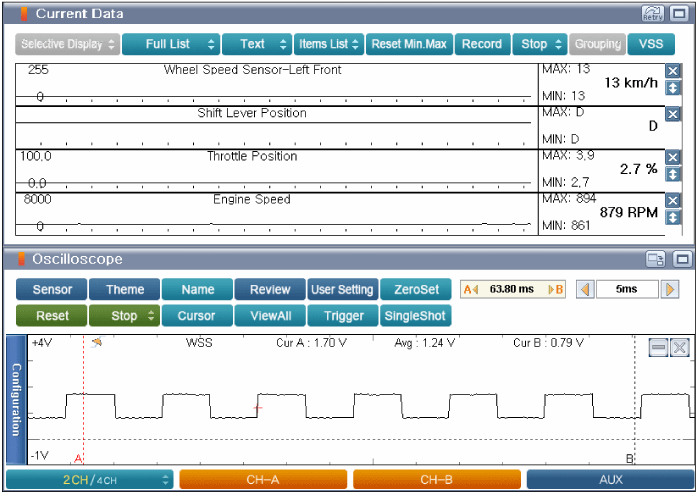The image size is (700, 495).
Task: Click the Trigger button
Action: point(342,316)
